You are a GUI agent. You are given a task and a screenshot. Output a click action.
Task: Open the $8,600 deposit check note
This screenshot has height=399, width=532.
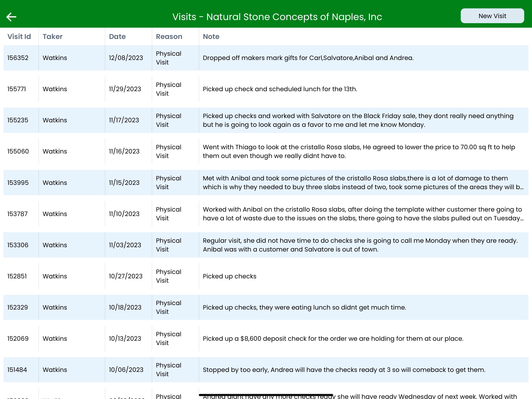click(x=333, y=339)
